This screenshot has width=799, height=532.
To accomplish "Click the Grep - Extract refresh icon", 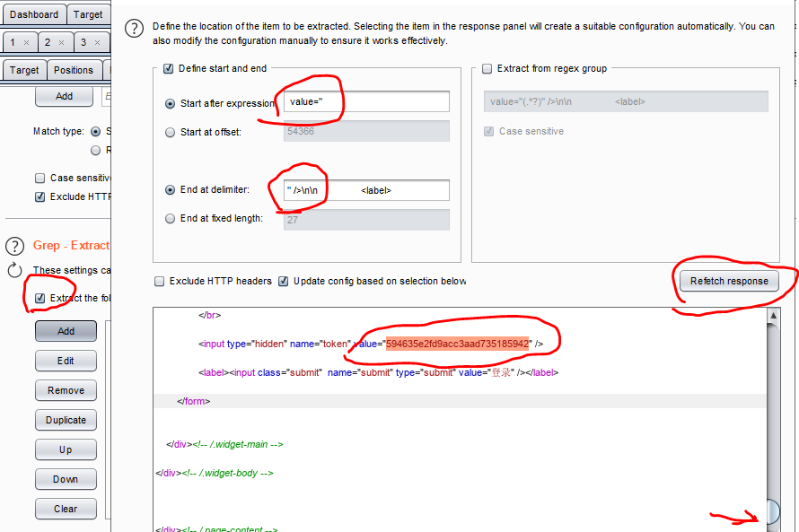I will (14, 270).
